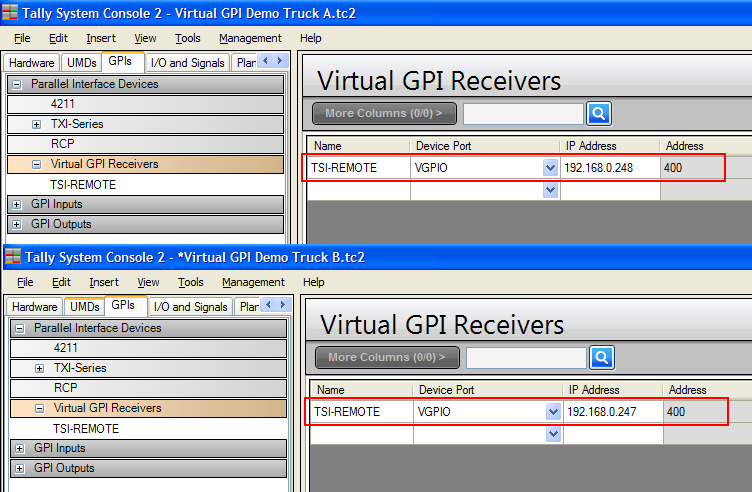Open Management menu in Truck B window
The height and width of the screenshot is (492, 752).
tap(253, 282)
